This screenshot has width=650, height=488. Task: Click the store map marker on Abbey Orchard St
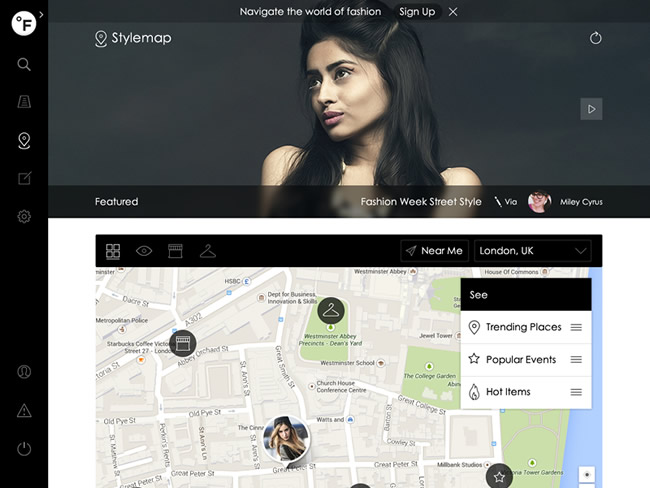183,343
